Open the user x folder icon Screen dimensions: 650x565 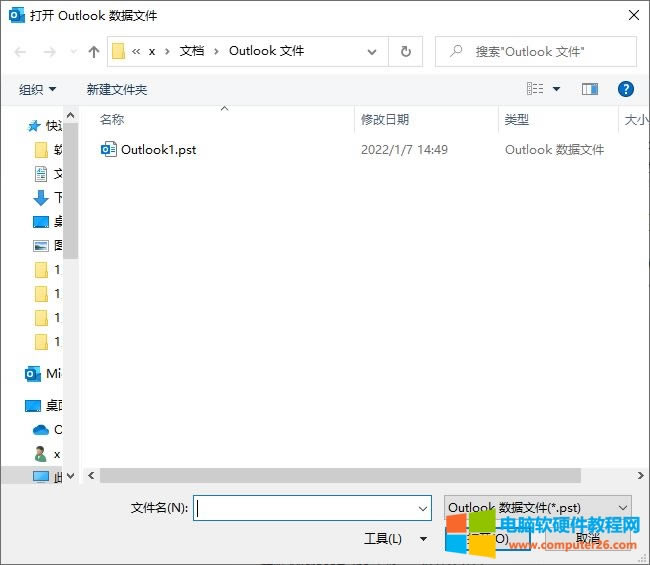pyautogui.click(x=41, y=454)
